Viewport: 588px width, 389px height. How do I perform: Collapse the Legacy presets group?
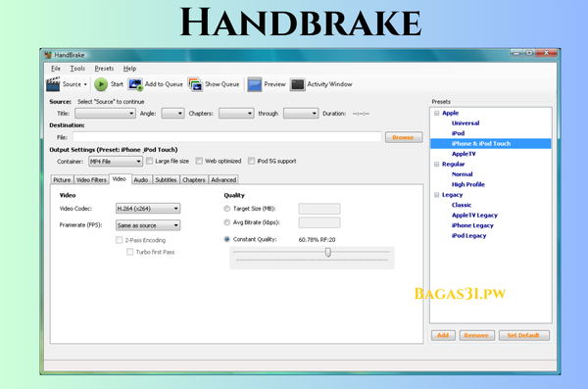click(x=436, y=195)
